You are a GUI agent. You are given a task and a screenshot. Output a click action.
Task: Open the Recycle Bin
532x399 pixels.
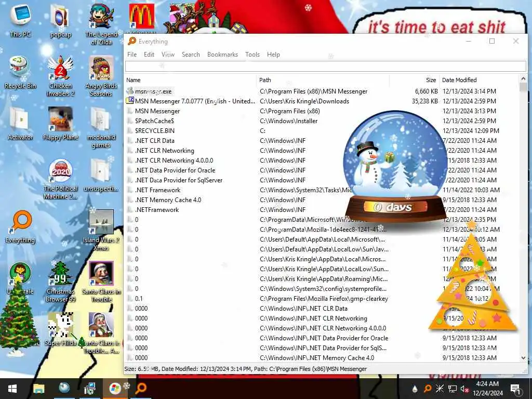20,72
